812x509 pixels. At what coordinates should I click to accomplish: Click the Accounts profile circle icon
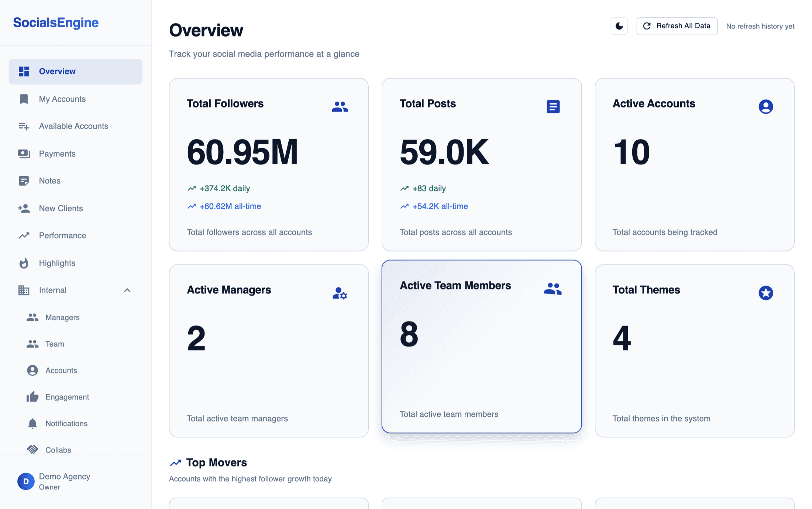[32, 370]
